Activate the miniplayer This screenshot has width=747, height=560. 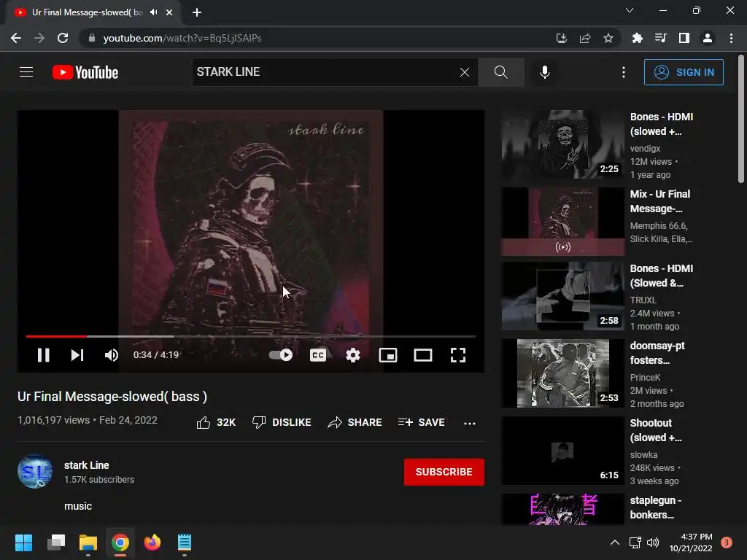point(388,355)
